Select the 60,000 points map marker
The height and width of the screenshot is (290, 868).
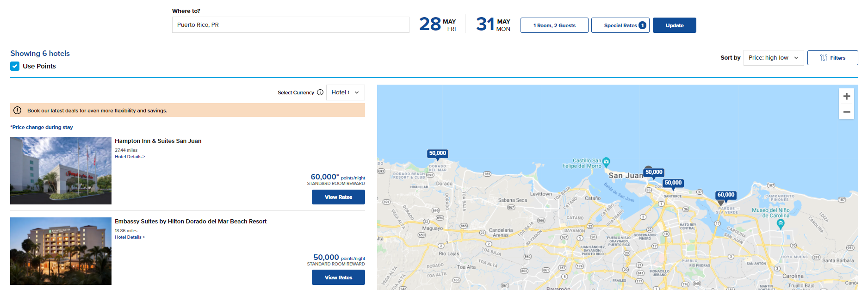coord(725,195)
